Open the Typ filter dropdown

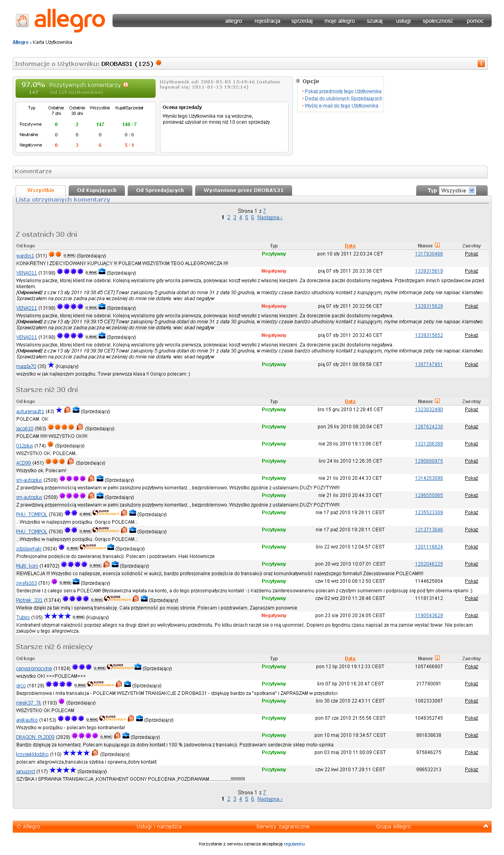457,190
